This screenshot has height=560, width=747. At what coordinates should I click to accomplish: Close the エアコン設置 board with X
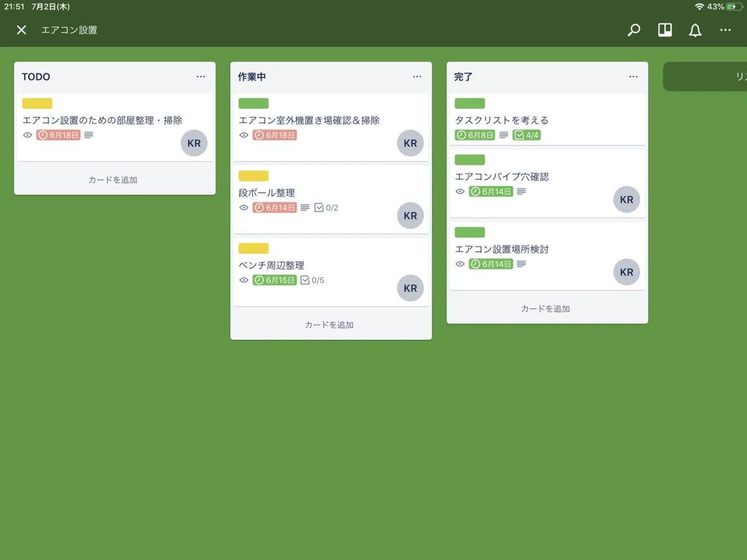(x=21, y=30)
